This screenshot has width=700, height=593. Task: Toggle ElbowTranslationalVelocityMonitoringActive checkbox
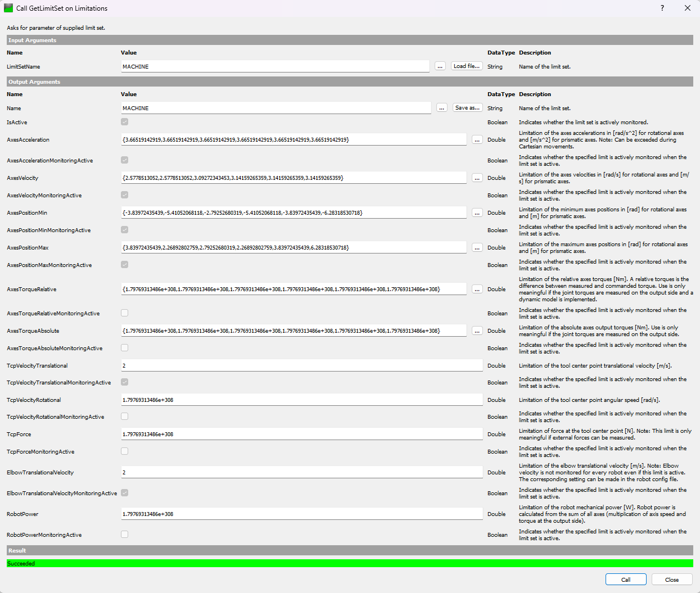(x=125, y=493)
